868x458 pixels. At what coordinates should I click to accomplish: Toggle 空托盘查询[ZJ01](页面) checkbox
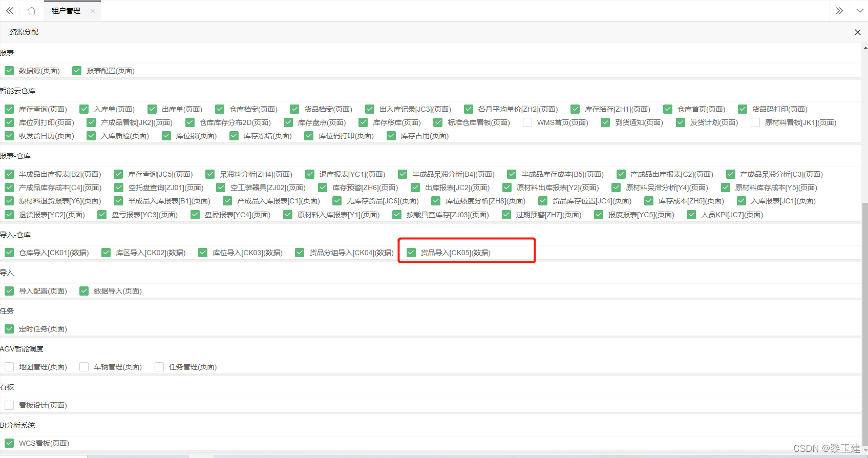click(x=119, y=188)
